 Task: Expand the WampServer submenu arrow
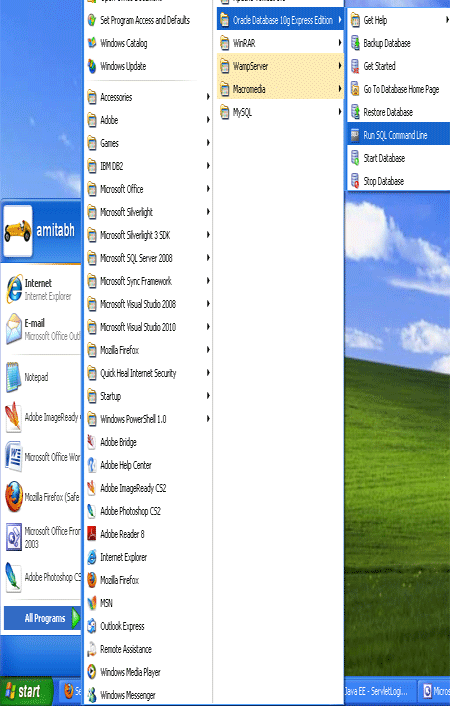[x=340, y=66]
